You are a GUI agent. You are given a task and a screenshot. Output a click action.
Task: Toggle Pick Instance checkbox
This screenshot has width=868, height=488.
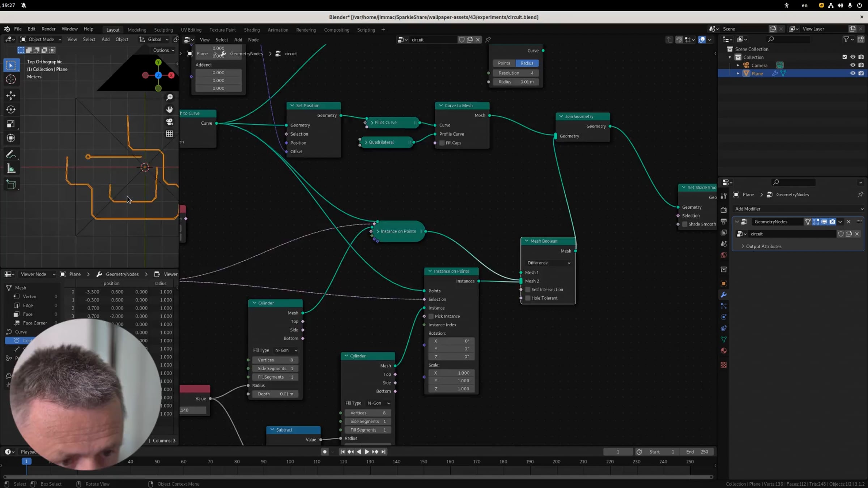coord(431,316)
